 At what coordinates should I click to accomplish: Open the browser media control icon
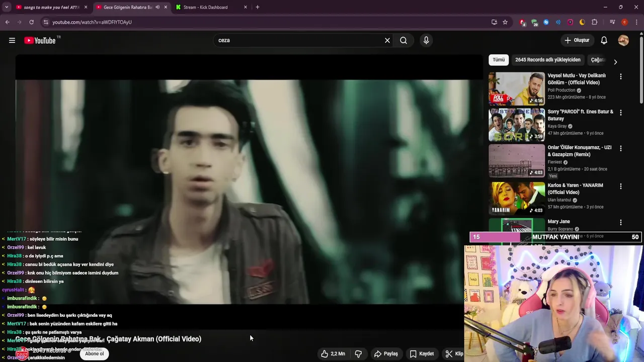612,22
